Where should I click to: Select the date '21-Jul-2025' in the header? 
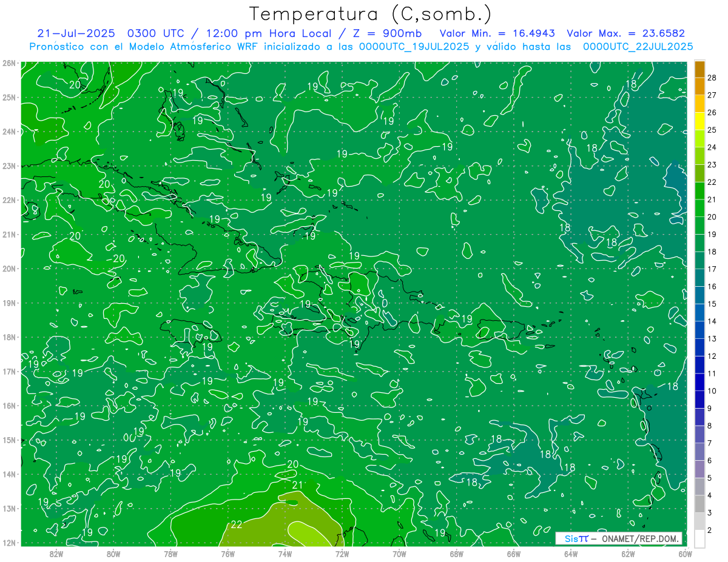point(76,33)
